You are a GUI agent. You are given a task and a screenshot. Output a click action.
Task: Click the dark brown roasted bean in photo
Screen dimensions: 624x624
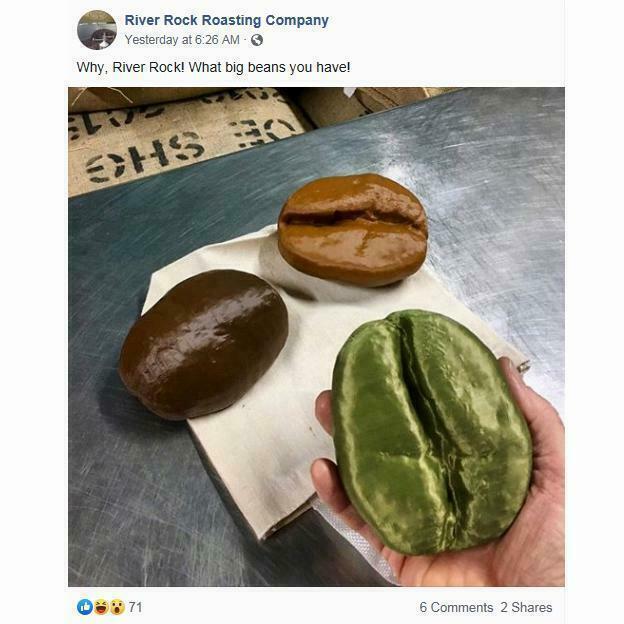tap(203, 344)
